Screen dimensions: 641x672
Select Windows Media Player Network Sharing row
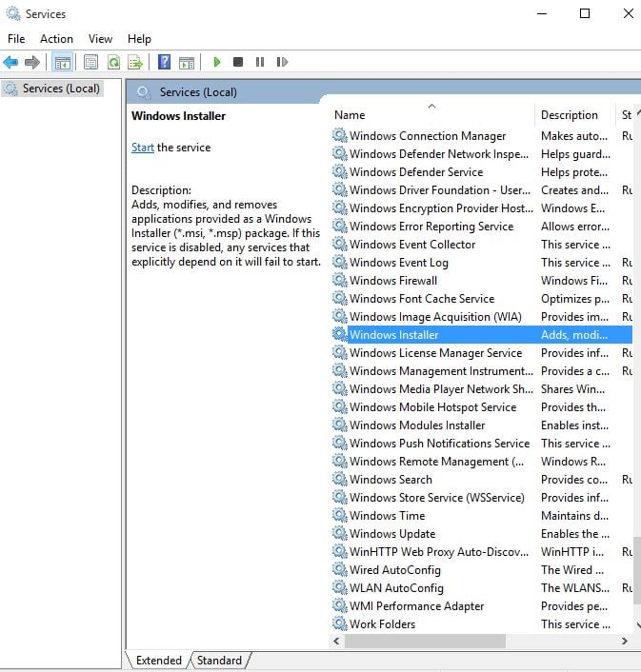(481, 389)
